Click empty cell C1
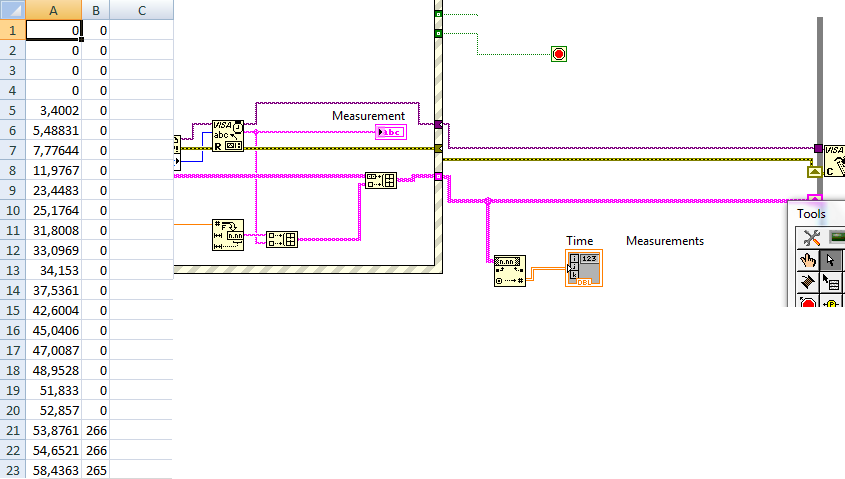Viewport: 845px width, 479px height. (x=142, y=30)
